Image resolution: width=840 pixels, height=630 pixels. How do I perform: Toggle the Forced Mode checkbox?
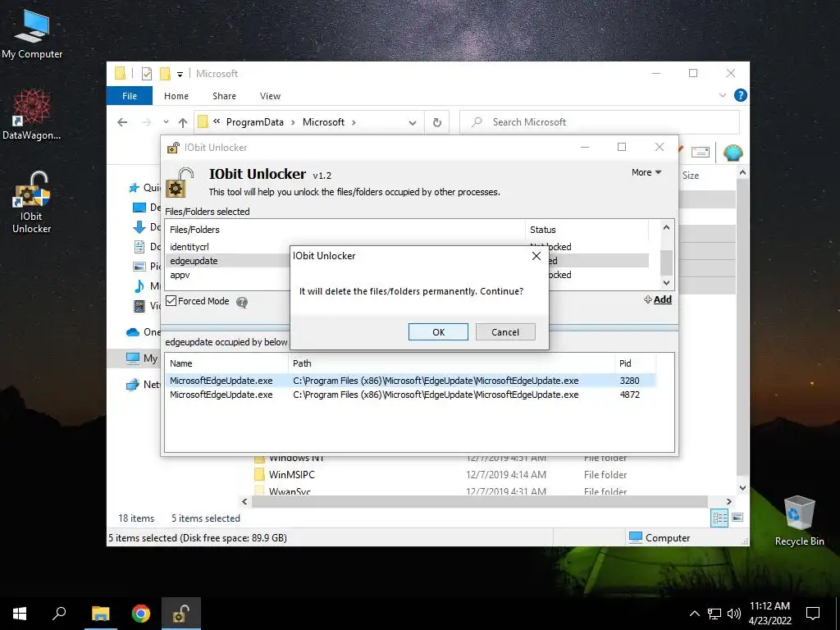(171, 301)
